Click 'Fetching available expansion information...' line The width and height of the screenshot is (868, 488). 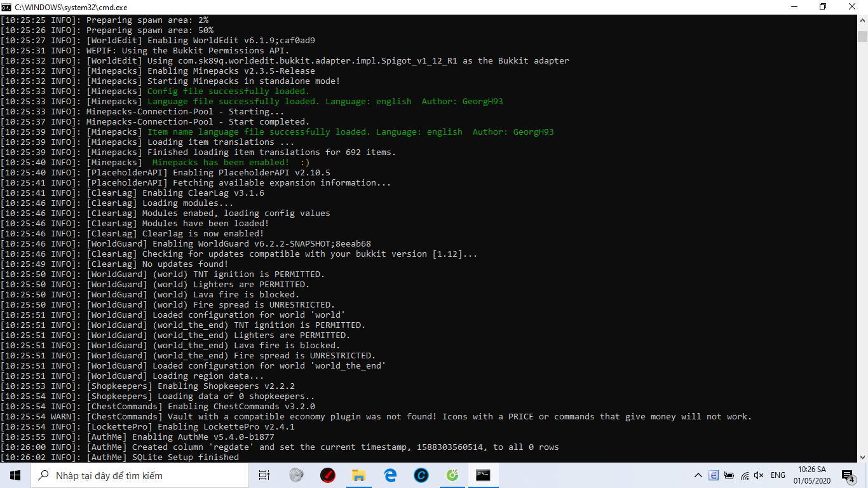[x=196, y=183]
